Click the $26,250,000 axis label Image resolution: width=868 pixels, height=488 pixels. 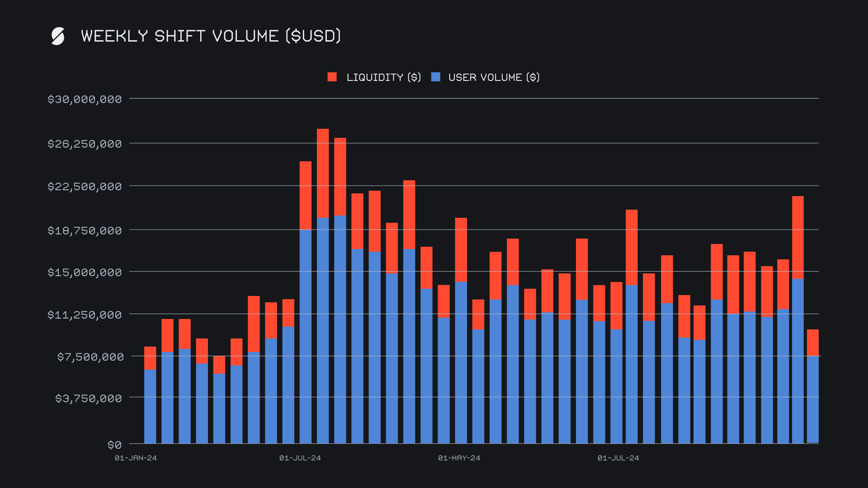pyautogui.click(x=85, y=144)
